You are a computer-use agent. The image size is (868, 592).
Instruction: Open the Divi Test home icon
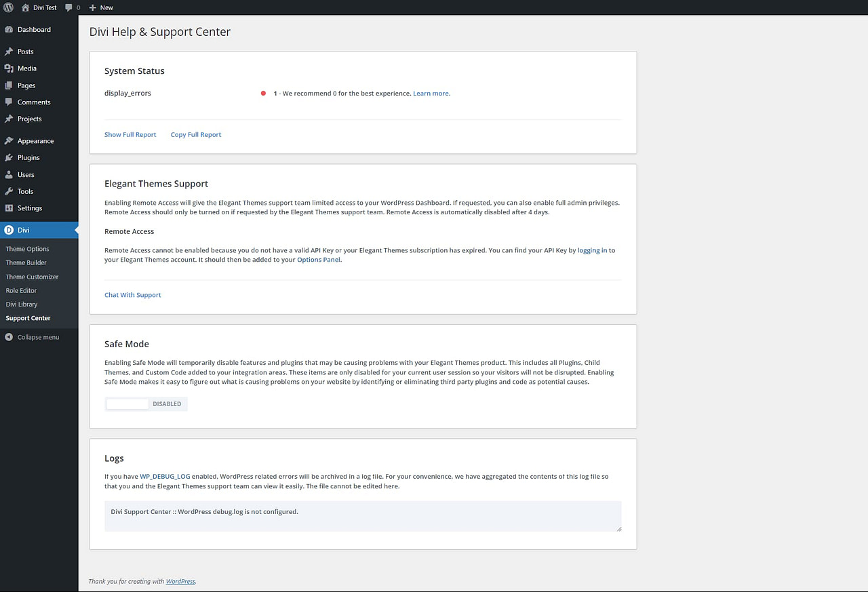pyautogui.click(x=26, y=7)
